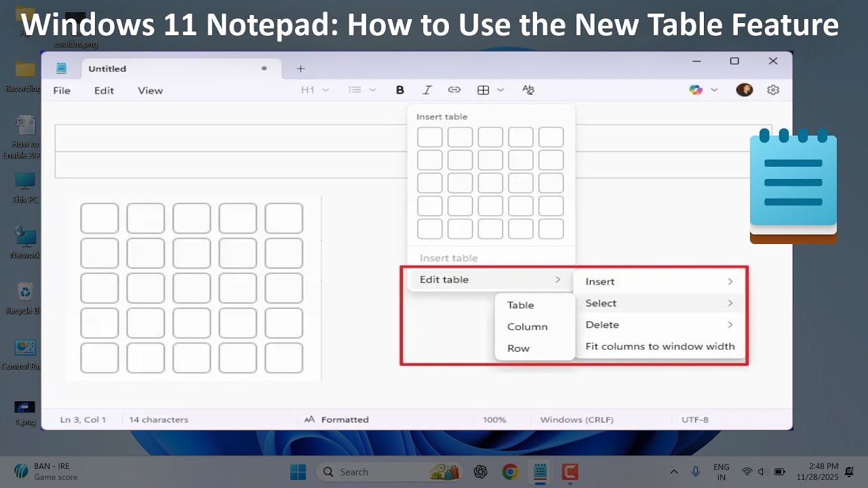
Task: Expand the table dropdown chevron
Action: (x=500, y=90)
